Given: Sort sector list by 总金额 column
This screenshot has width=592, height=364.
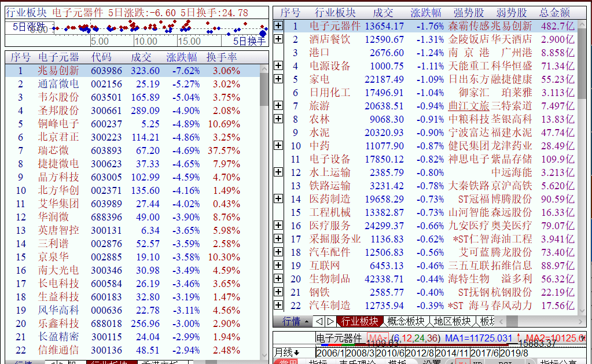Looking at the screenshot, I should (x=554, y=13).
